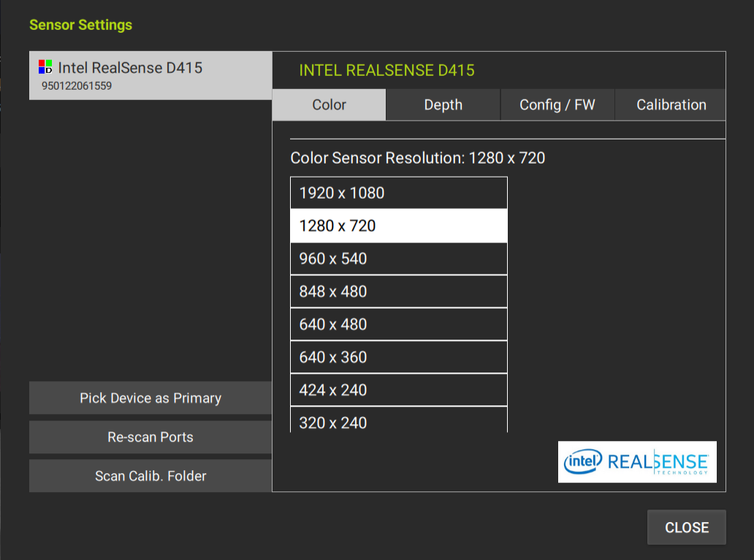Screen dimensions: 754x560
Task: Choose 424 x 240 resolution
Action: click(399, 390)
